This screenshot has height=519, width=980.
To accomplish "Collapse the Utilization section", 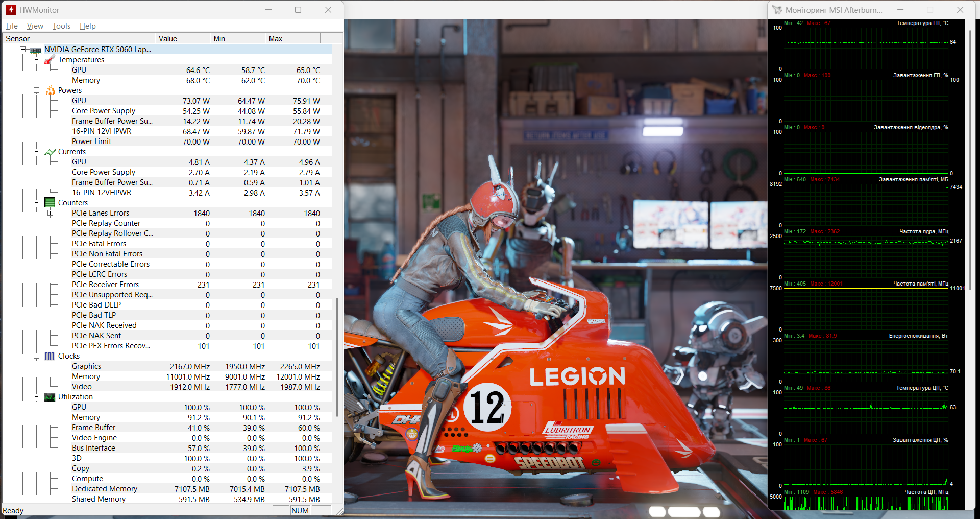I will point(36,397).
